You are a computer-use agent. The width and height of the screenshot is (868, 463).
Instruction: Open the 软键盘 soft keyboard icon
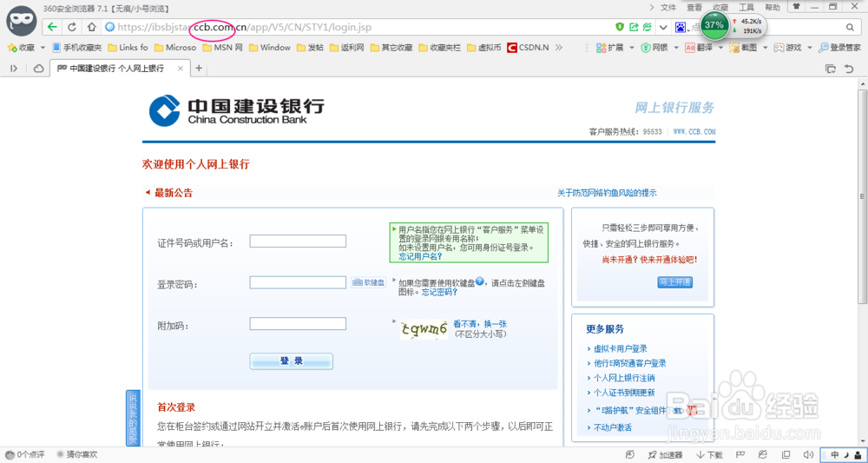pos(368,282)
